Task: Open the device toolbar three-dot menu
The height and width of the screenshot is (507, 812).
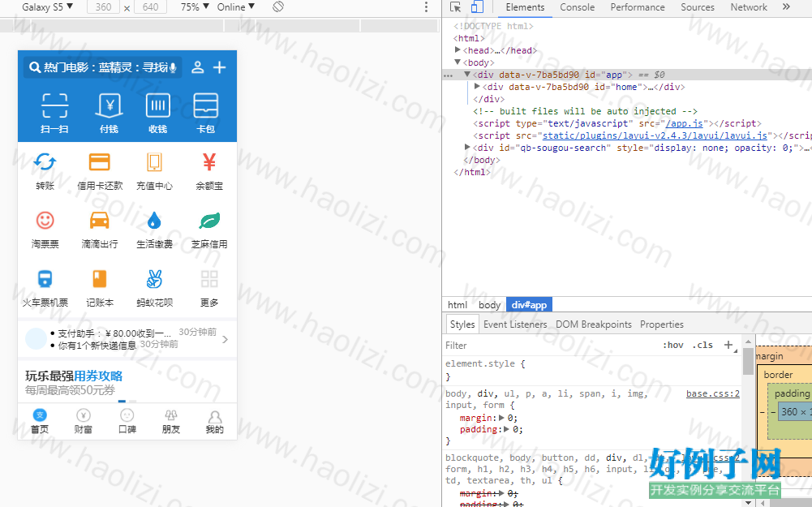Action: pyautogui.click(x=426, y=6)
